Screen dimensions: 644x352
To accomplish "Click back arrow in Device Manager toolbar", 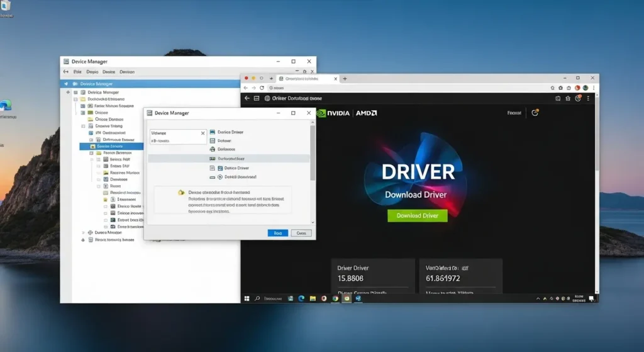I will pyautogui.click(x=66, y=72).
